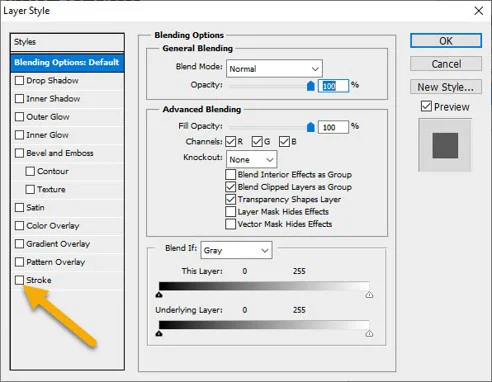The width and height of the screenshot is (492, 382).
Task: Tick the Outer Glow checkbox
Action: click(19, 117)
